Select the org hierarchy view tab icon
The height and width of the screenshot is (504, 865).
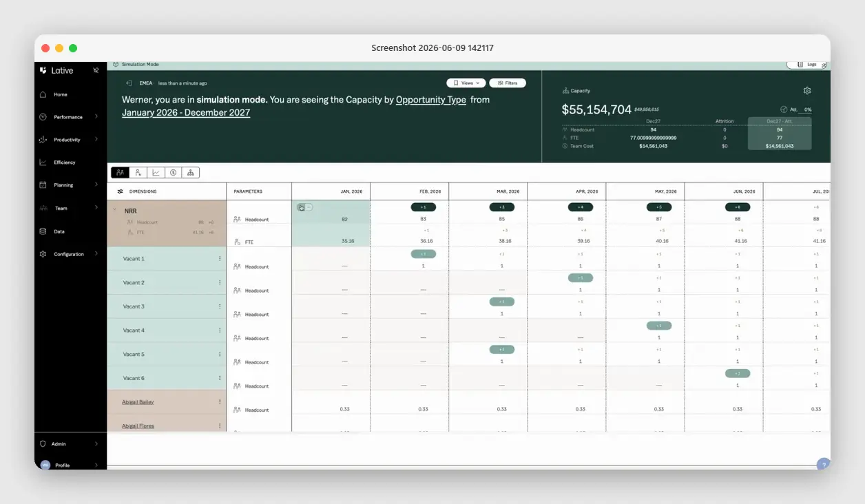tap(191, 172)
